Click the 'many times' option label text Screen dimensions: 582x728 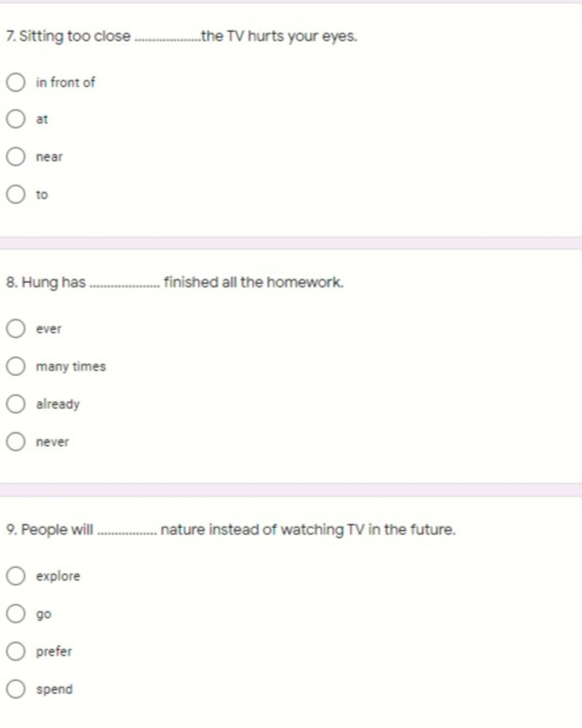[x=70, y=367]
